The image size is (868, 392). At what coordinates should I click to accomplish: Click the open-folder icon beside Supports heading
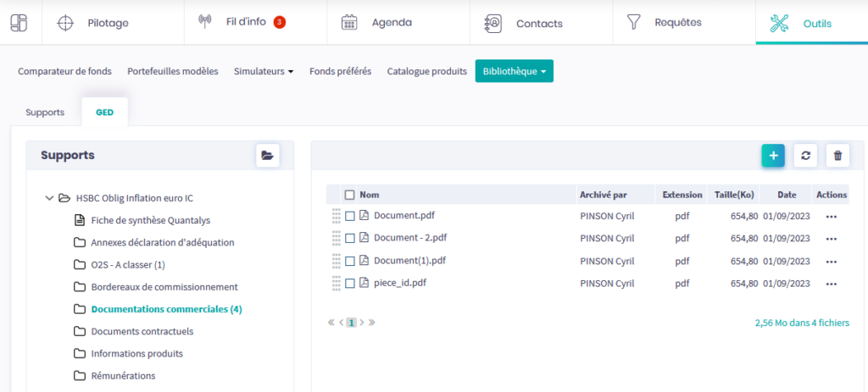(x=267, y=155)
